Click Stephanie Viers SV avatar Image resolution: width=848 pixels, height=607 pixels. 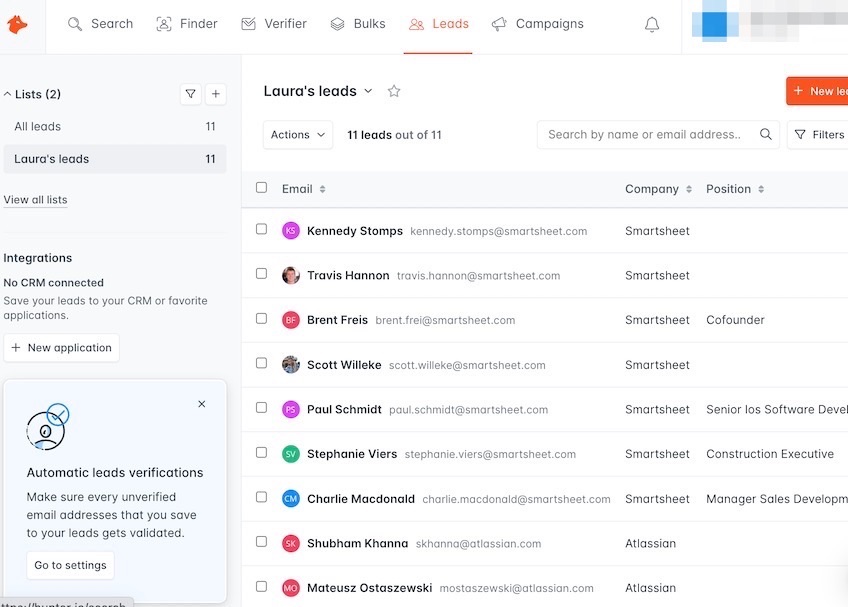click(x=290, y=454)
